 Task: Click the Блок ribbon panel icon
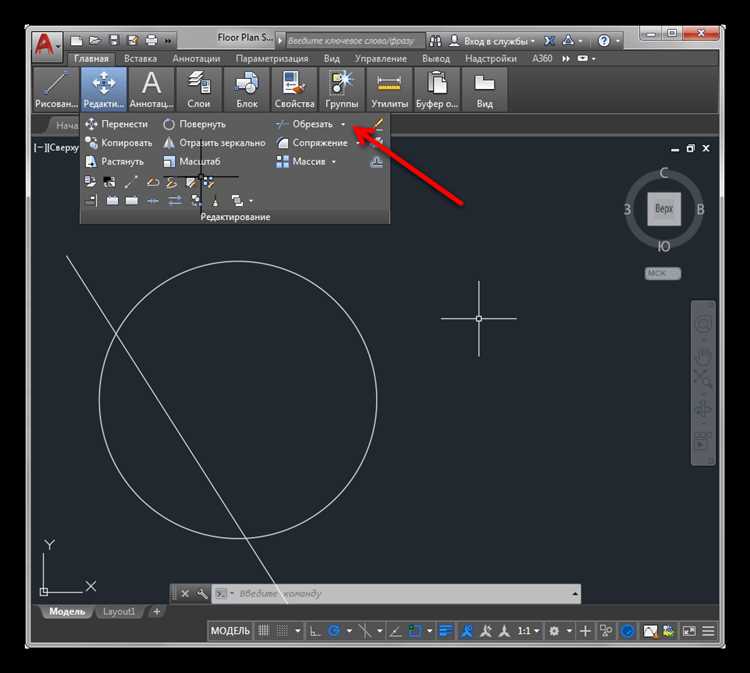point(247,90)
